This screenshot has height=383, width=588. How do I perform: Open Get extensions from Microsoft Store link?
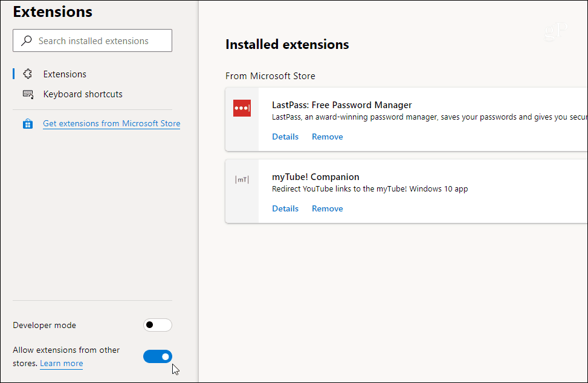pyautogui.click(x=111, y=124)
